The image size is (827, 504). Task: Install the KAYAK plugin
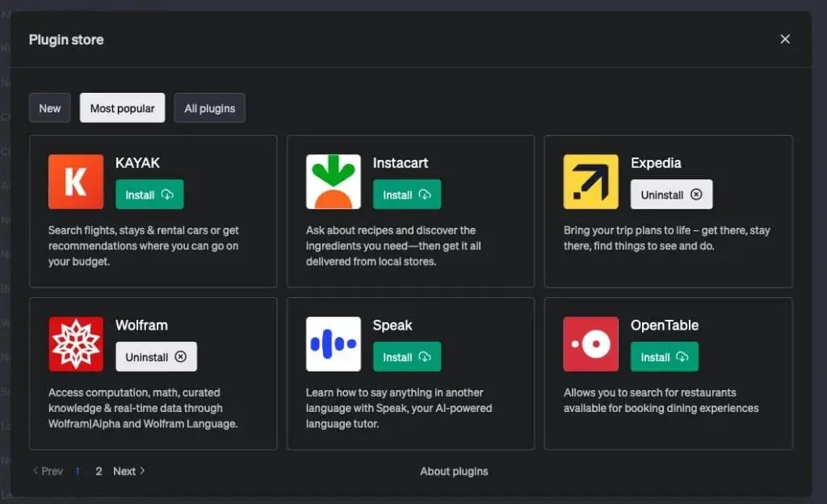[149, 195]
